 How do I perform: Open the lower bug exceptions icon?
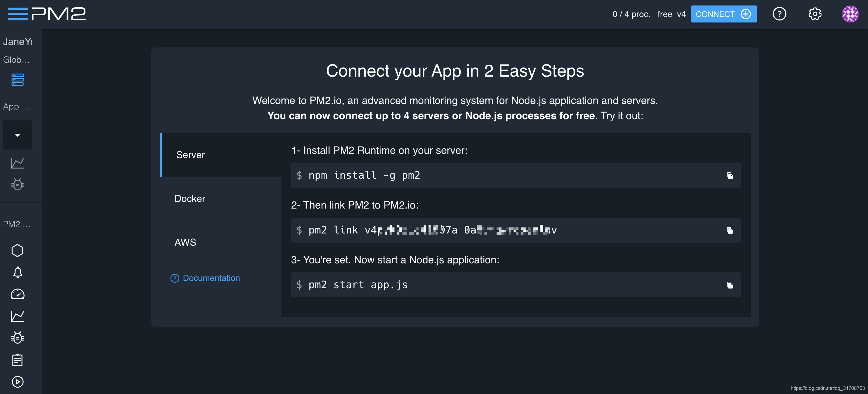pyautogui.click(x=18, y=337)
